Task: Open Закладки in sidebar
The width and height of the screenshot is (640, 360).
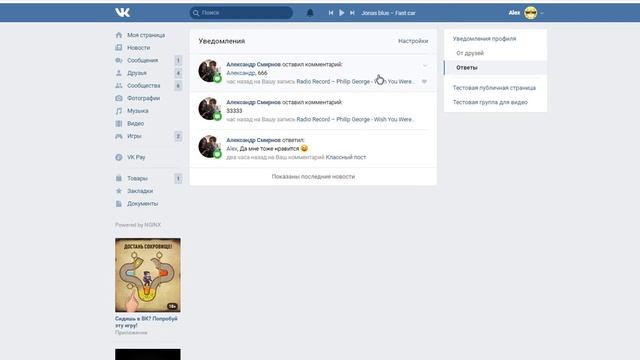Action: pos(140,191)
